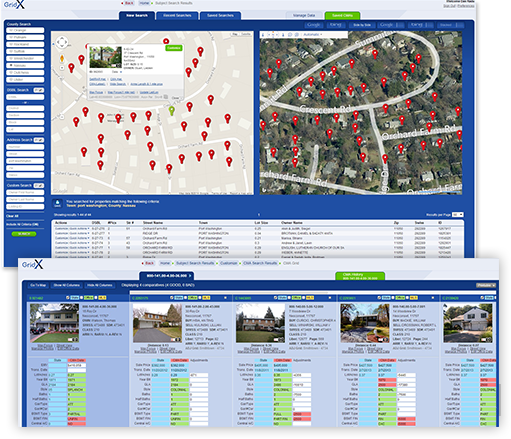Click the Street View pegman icon on map
Image resolution: width=511 pixels, height=439 pixels.
[62, 59]
